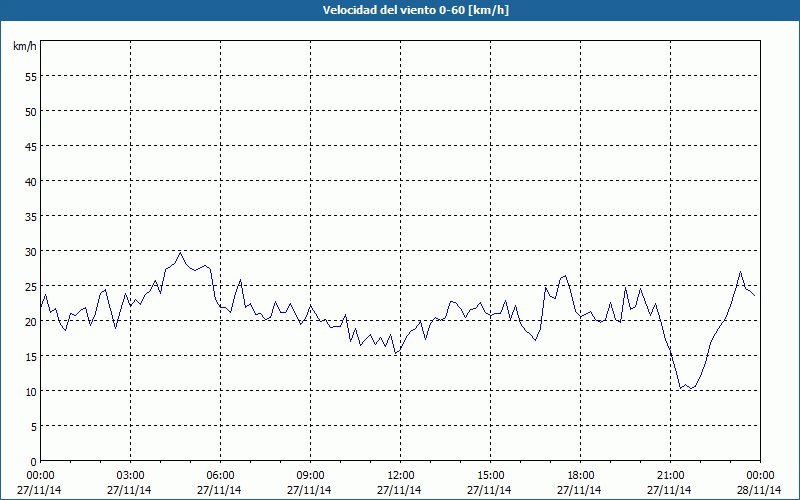Click the y-axis value 5

pyautogui.click(x=34, y=427)
